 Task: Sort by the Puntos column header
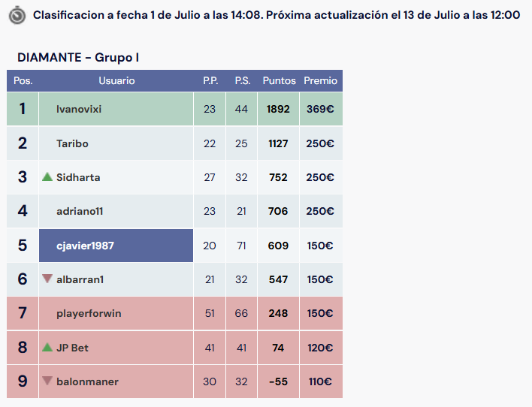(x=279, y=80)
